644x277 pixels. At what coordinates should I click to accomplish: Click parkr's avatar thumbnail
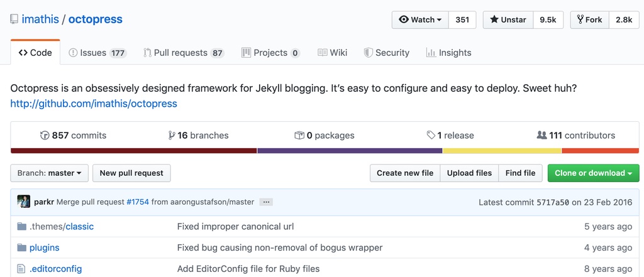(24, 202)
